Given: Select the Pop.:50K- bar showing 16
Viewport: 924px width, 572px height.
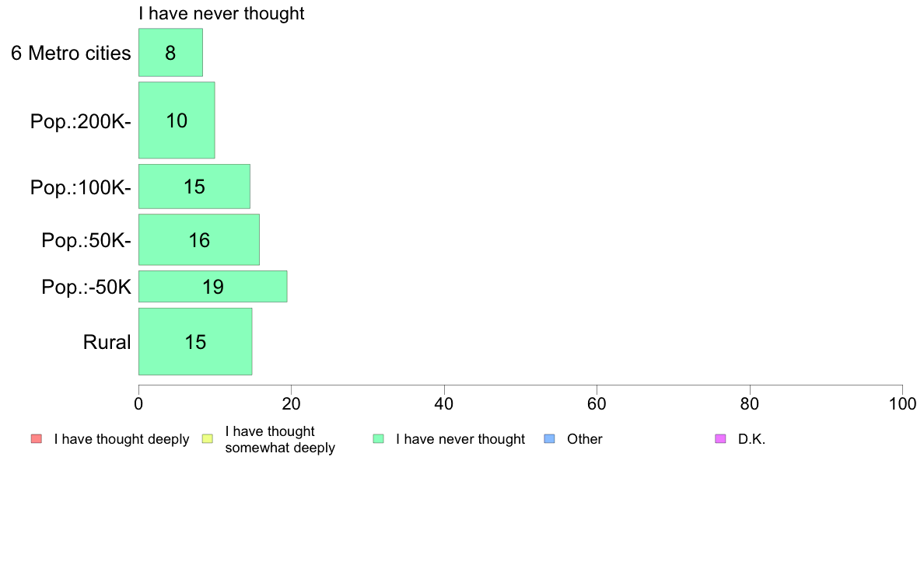Looking at the screenshot, I should point(199,239).
